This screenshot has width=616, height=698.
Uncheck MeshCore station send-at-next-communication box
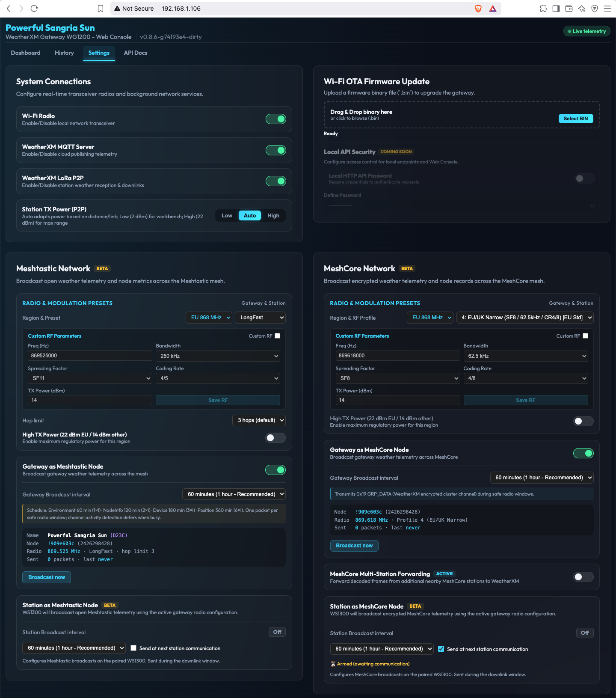tap(441, 649)
